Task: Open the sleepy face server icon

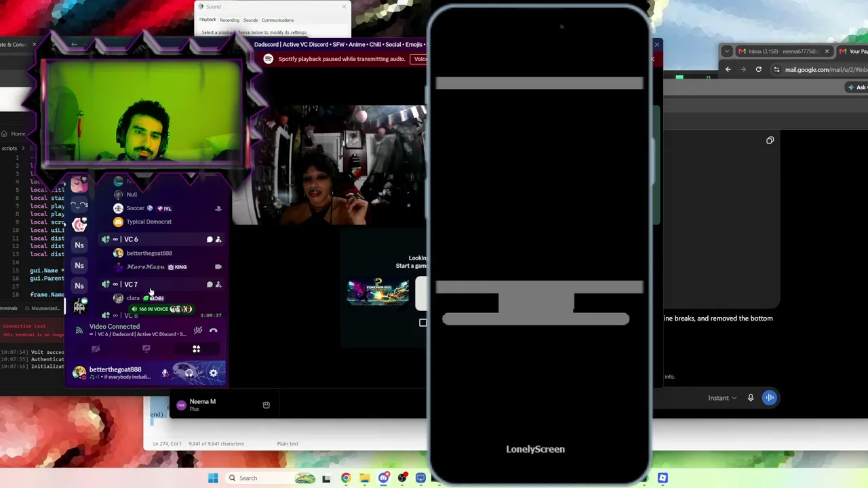Action: (x=79, y=204)
